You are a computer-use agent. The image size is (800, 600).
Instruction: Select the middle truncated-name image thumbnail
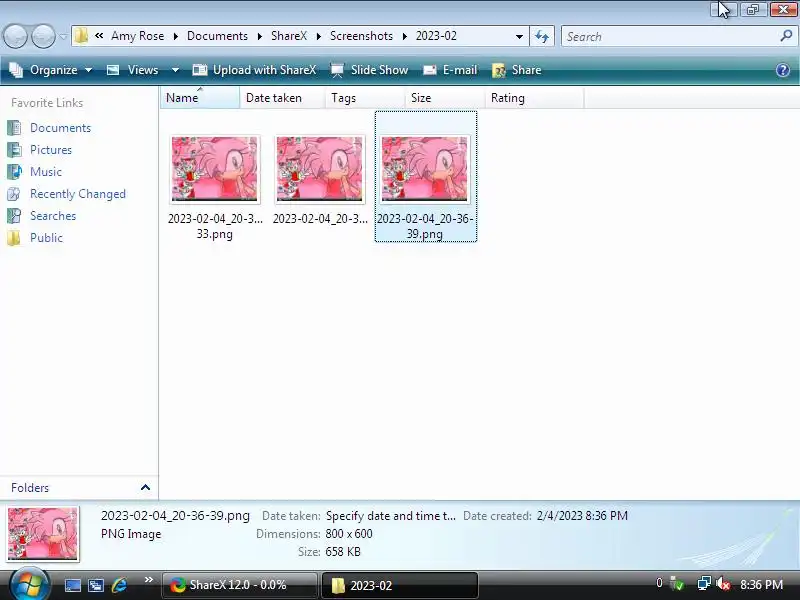click(320, 169)
